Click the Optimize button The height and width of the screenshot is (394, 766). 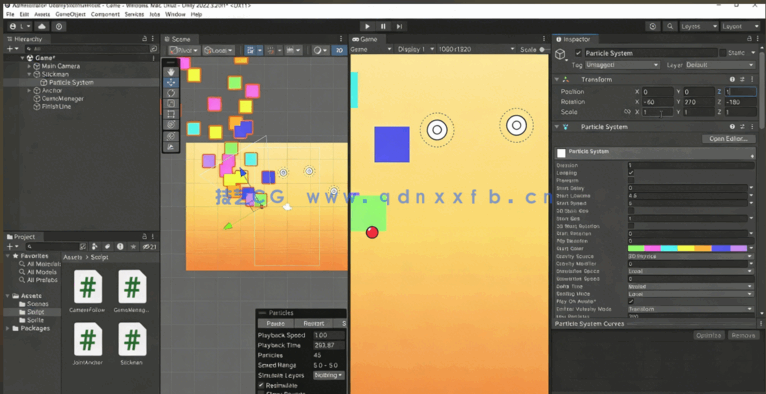point(709,335)
